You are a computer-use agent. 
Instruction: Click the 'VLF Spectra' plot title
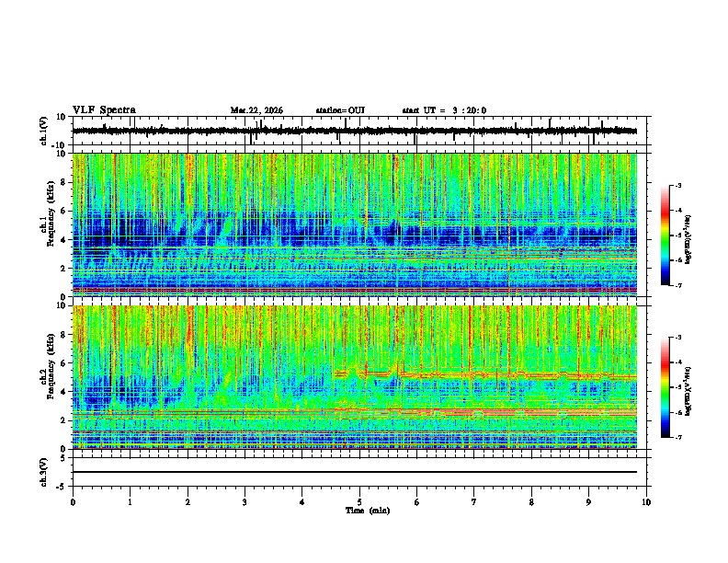tap(104, 110)
